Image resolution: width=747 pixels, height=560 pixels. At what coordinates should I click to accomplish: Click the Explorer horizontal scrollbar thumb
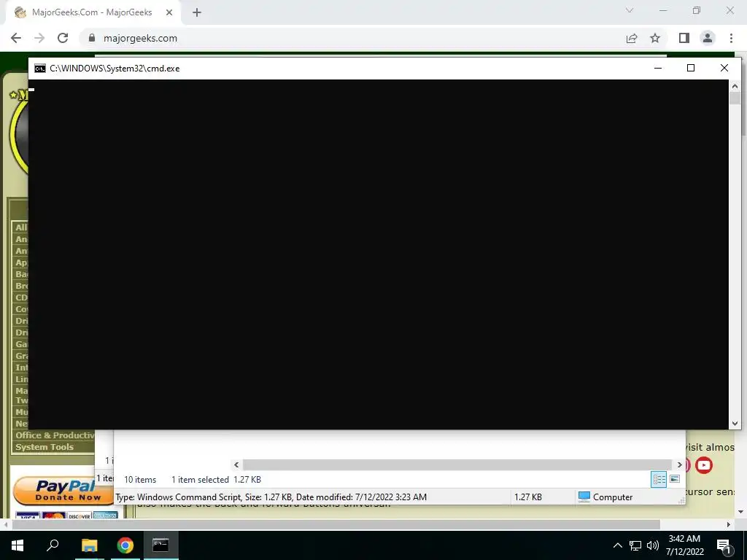click(x=457, y=464)
